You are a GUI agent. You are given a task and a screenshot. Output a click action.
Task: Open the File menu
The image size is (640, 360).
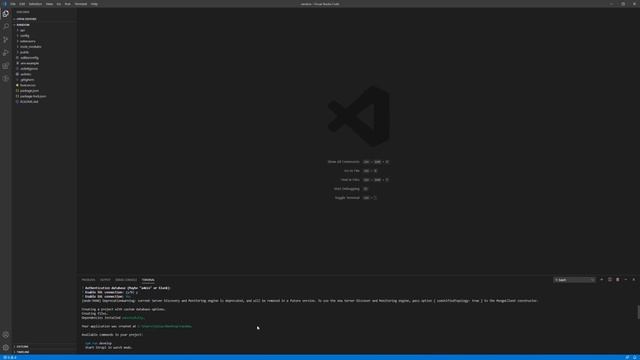13,4
